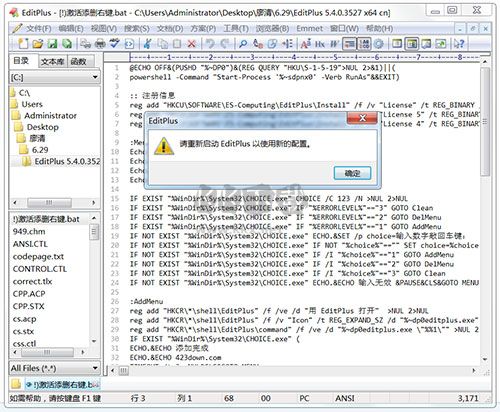
Task: Cut selection with the scissors icon
Action: click(x=148, y=44)
